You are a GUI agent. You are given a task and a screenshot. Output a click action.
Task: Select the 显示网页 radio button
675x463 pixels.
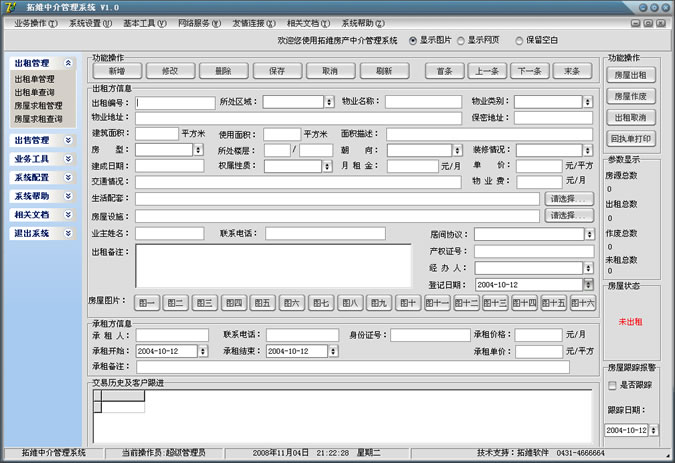pyautogui.click(x=461, y=40)
